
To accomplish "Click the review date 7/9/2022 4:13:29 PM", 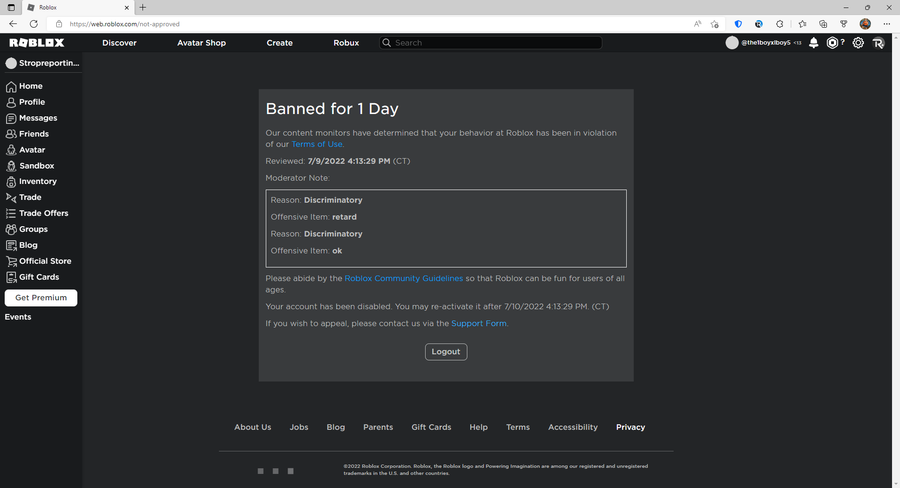I will (349, 161).
